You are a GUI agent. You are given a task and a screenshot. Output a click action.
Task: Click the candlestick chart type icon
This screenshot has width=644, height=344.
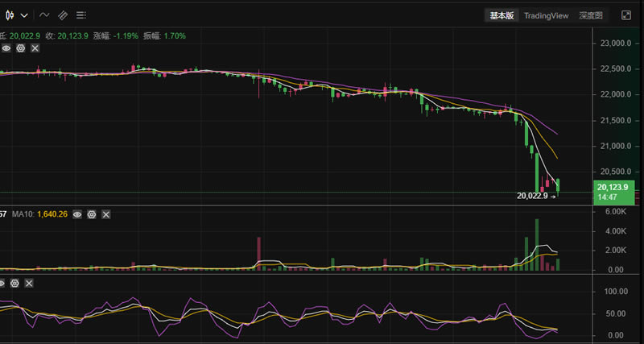[10, 15]
